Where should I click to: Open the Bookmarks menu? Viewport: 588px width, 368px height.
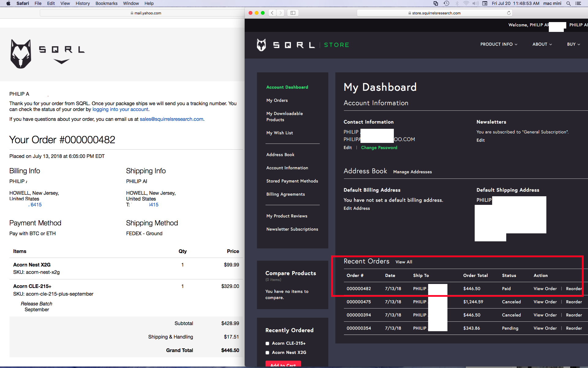(106, 3)
